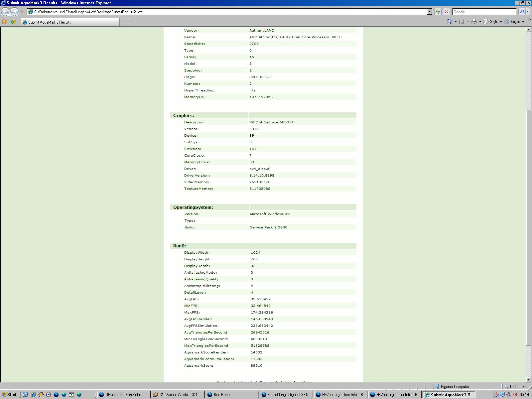Click the zoom level magnifier icon
Screen dimensions: 532x399
506,387
